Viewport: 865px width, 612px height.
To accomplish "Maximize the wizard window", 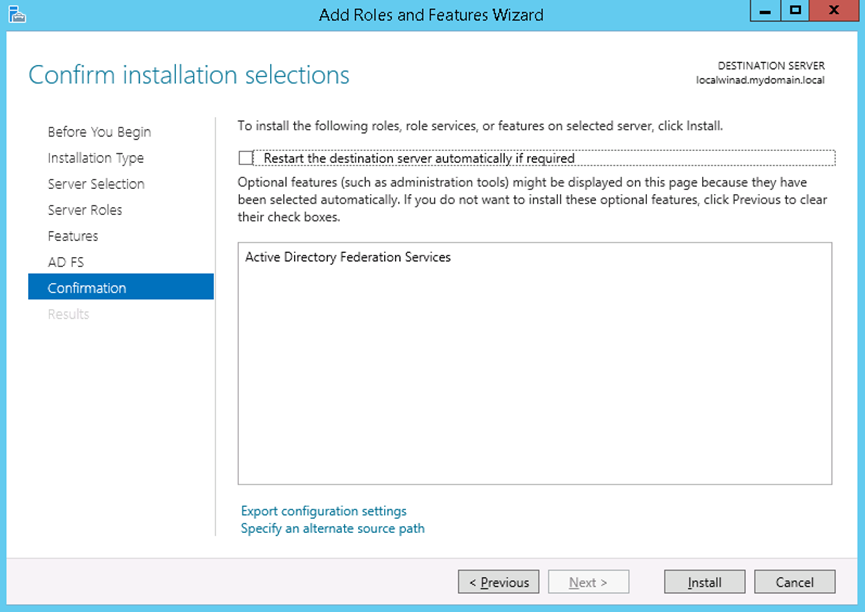I will 795,12.
